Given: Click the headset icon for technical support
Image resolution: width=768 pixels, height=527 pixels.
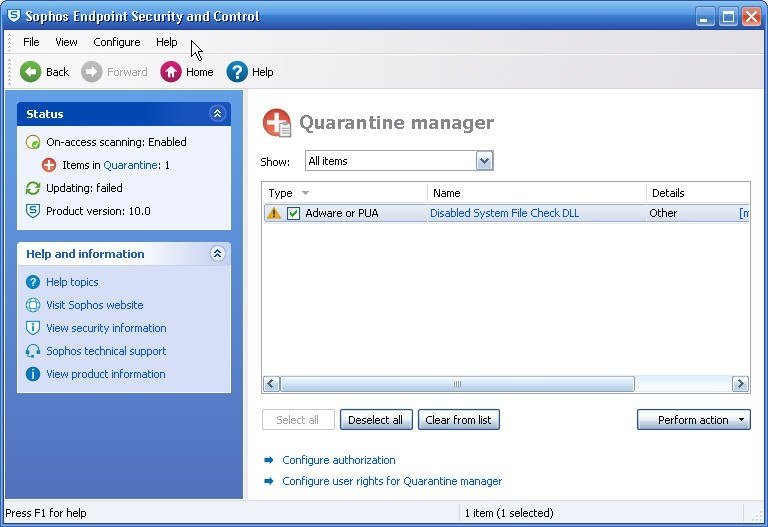Looking at the screenshot, I should coord(33,351).
